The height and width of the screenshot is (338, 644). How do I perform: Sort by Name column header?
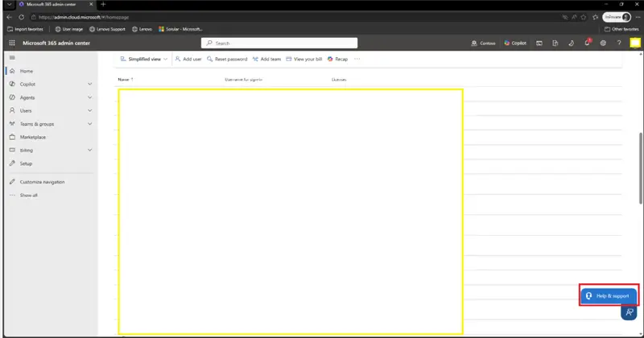tap(126, 80)
